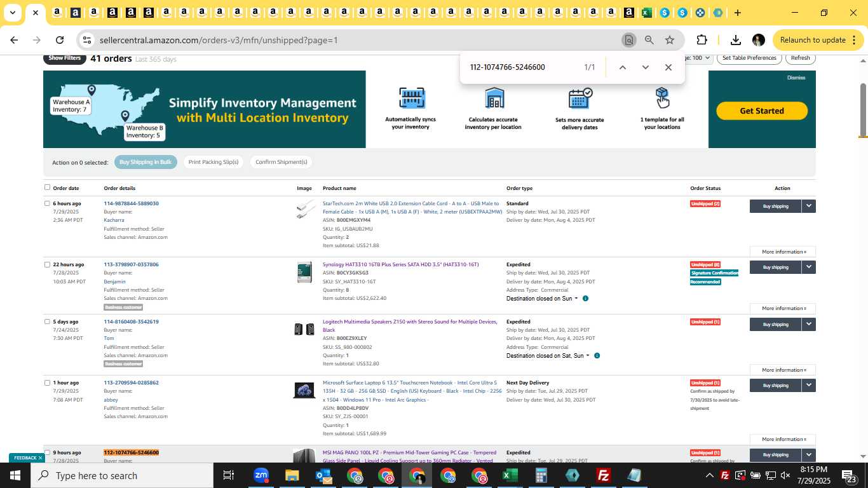Select the checkbox for order 112-1074766-5246600
The width and height of the screenshot is (868, 488).
point(47,452)
